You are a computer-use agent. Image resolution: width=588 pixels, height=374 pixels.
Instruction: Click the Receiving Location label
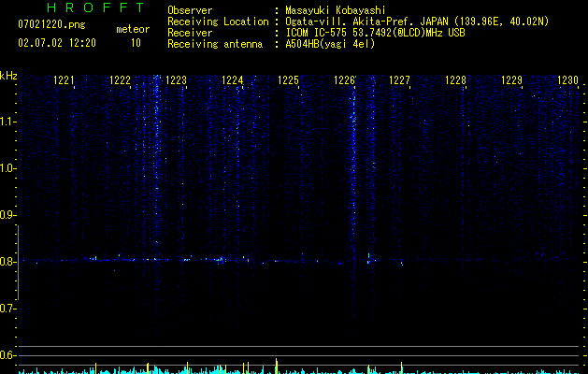(218, 22)
